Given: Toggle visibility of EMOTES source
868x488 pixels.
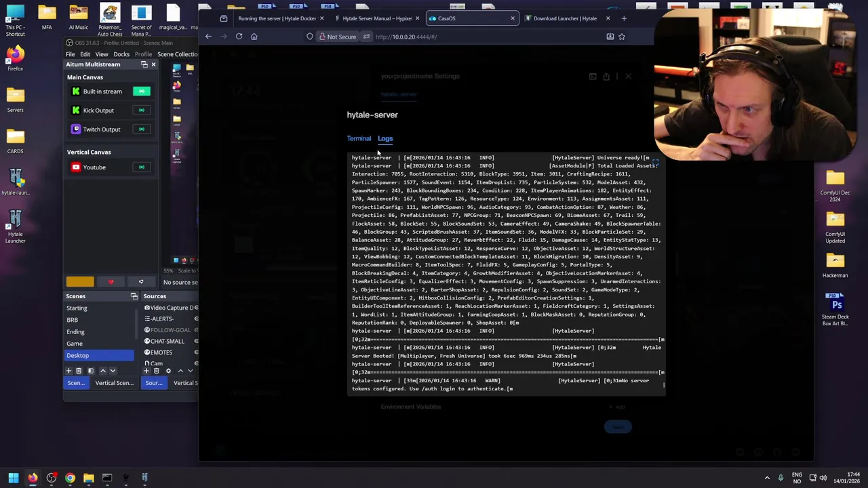Looking at the screenshot, I should [x=196, y=352].
